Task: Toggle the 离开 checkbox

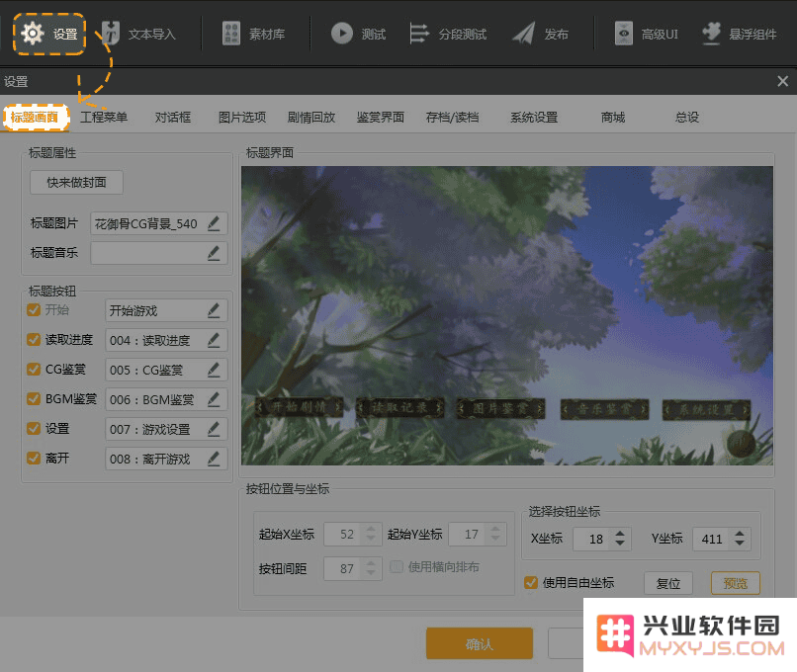Action: pyautogui.click(x=34, y=459)
